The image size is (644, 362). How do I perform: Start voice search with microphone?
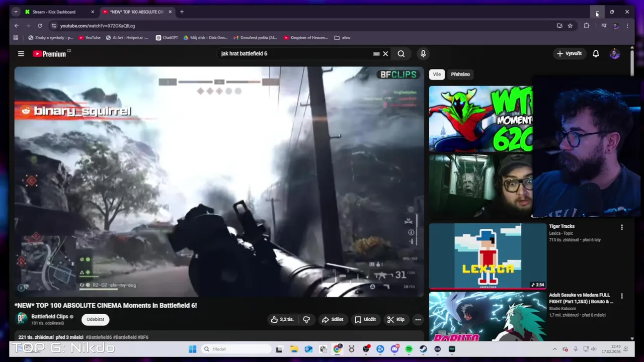[x=423, y=54]
